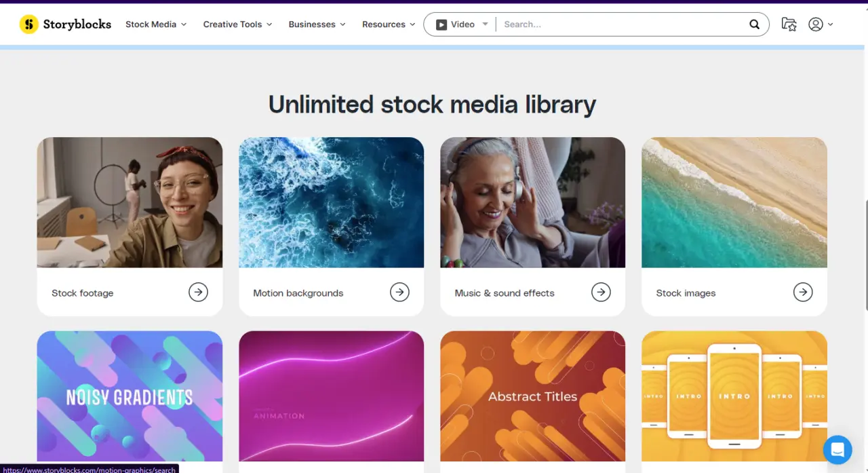Open the Resources menu
The image size is (868, 473).
[x=389, y=24]
